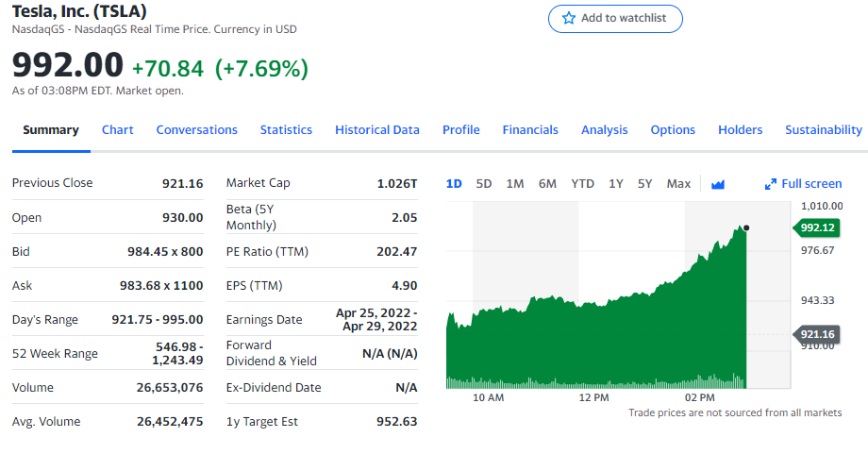Image resolution: width=868 pixels, height=454 pixels.
Task: Click the Earnings Date label
Action: click(264, 319)
